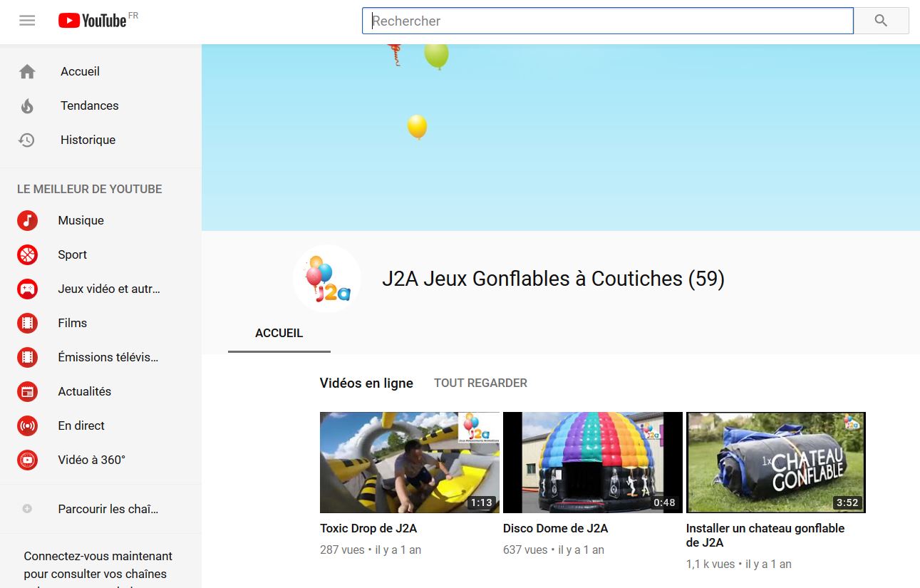The width and height of the screenshot is (920, 588).
Task: Select the ACCUEIL channel tab
Action: coord(279,334)
